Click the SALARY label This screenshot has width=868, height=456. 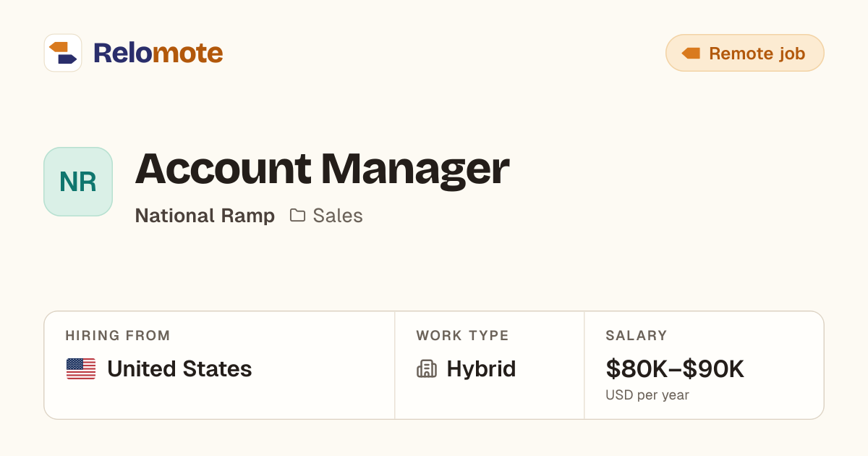(637, 336)
